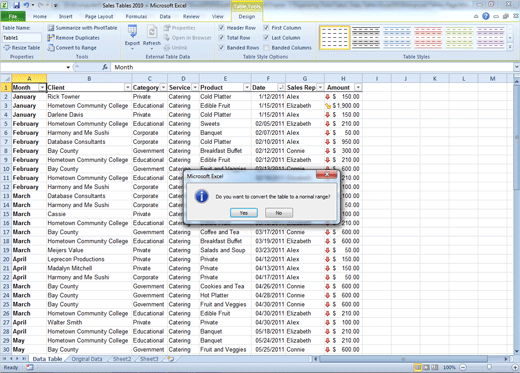Toggle Header Row checkbox
The image size is (520, 373).
coord(221,28)
